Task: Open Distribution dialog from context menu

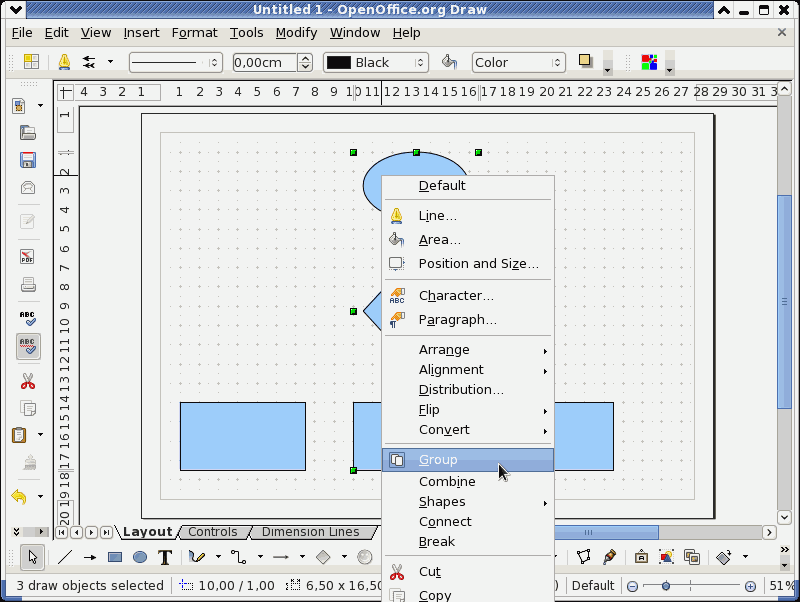Action: tap(468, 390)
